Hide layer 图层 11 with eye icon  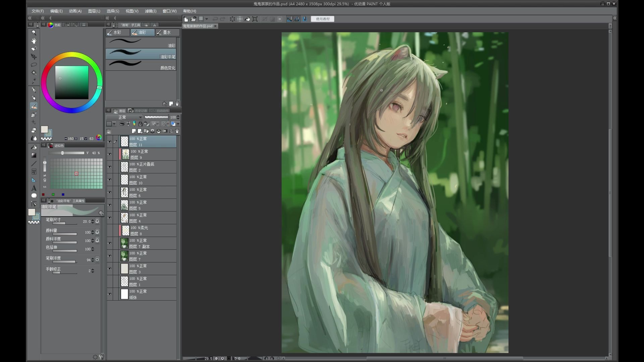[x=109, y=141]
